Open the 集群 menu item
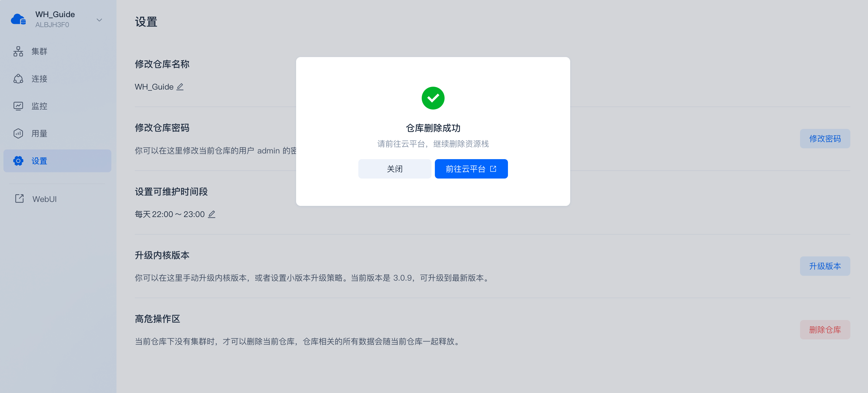The image size is (868, 393). [57, 51]
